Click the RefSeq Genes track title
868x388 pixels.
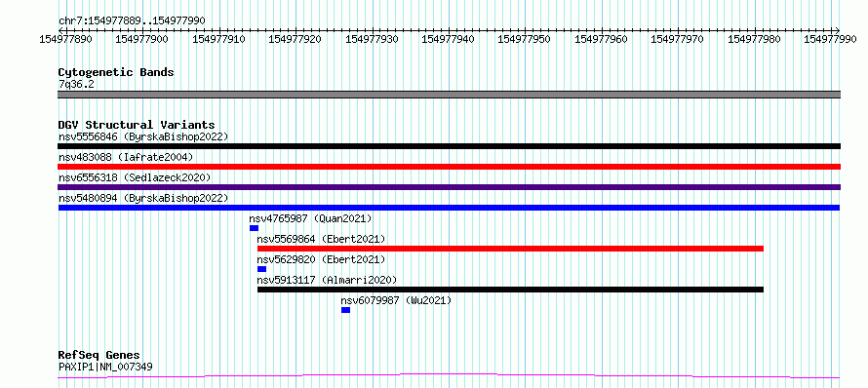point(99,356)
